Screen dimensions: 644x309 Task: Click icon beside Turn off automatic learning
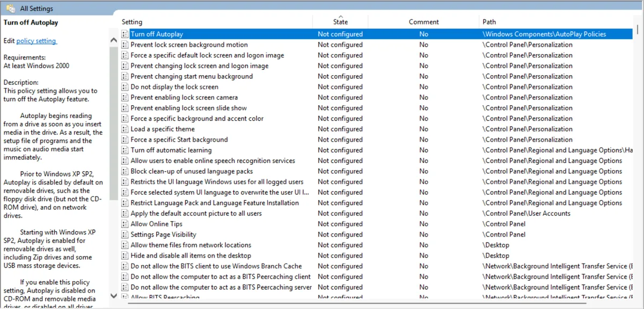(125, 150)
